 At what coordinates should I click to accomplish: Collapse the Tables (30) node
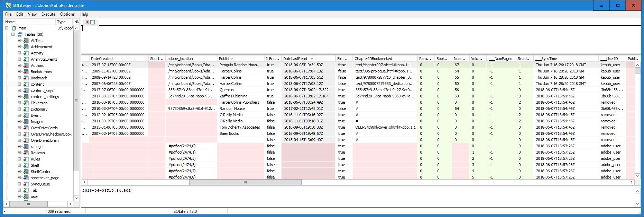pos(13,34)
